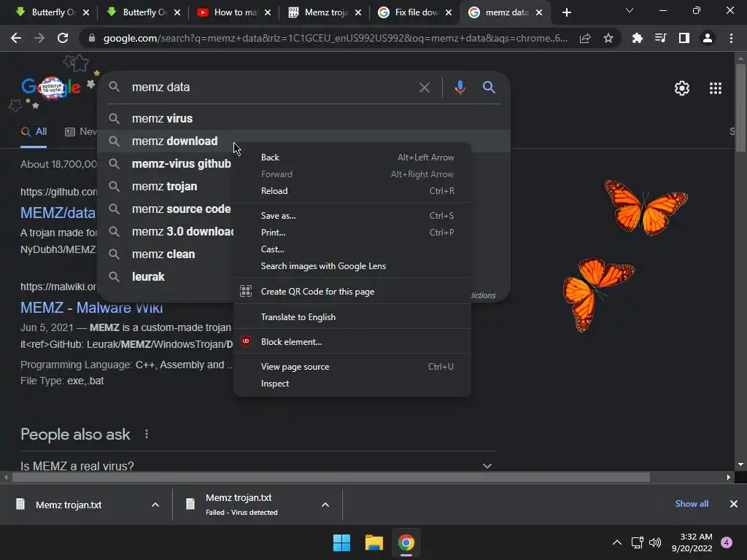
Task: Open Chrome profile avatar icon
Action: coord(708,38)
